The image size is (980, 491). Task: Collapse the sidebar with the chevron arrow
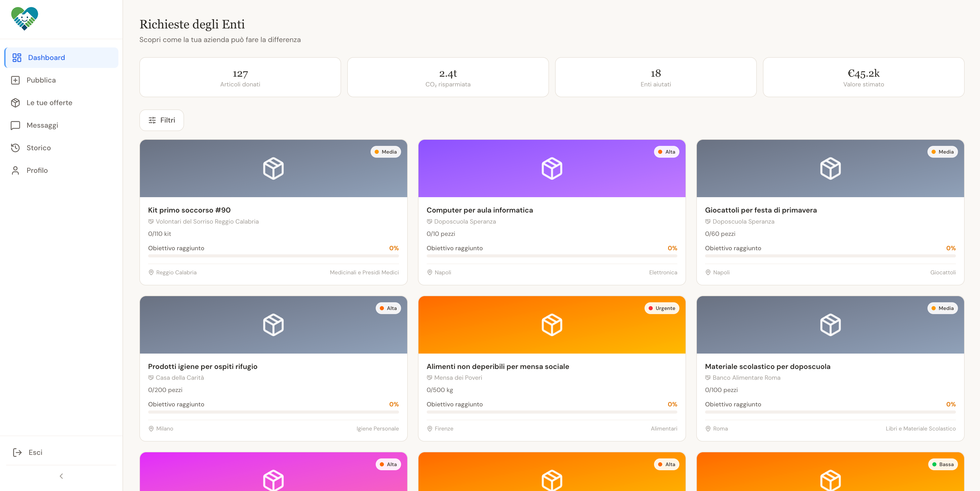click(x=61, y=476)
